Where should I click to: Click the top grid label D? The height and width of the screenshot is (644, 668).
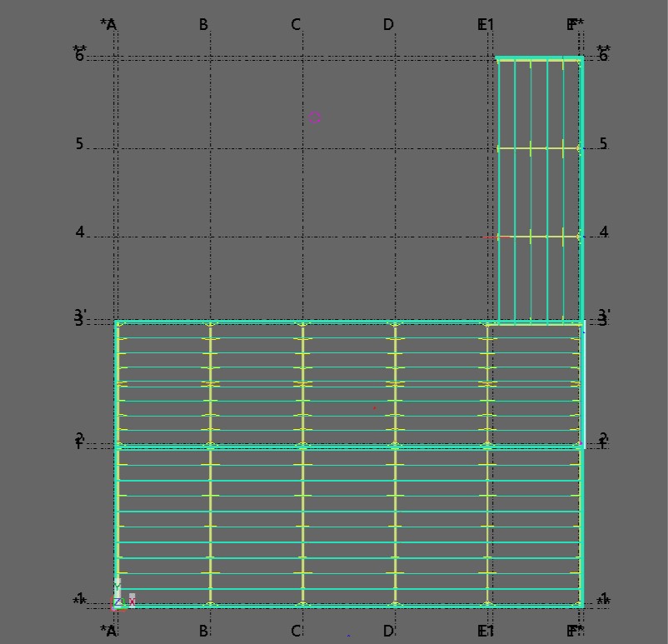click(388, 25)
